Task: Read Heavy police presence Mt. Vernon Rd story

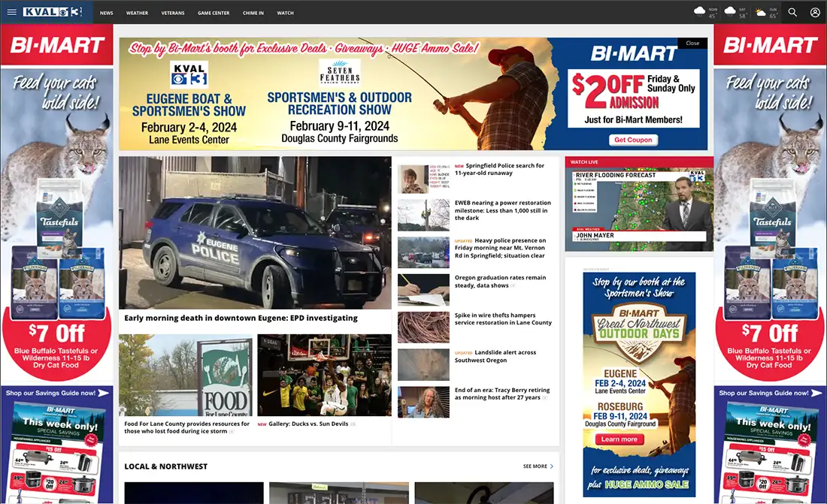Action: [500, 248]
